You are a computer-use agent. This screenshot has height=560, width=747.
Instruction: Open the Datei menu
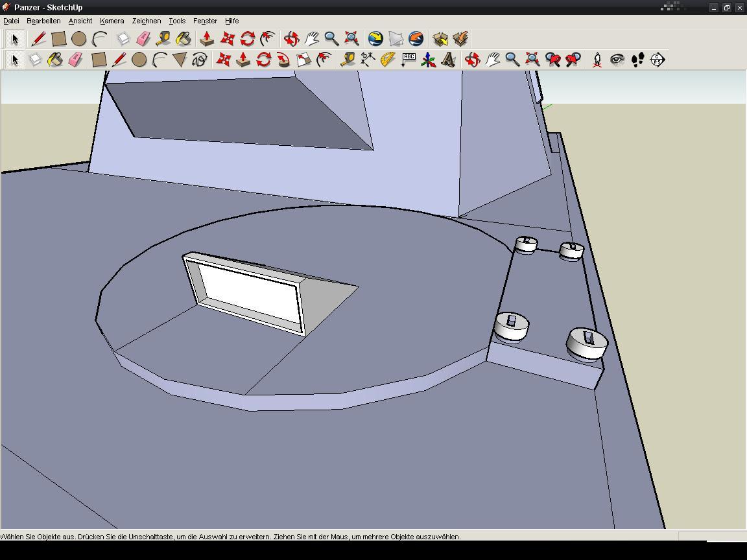[11, 21]
